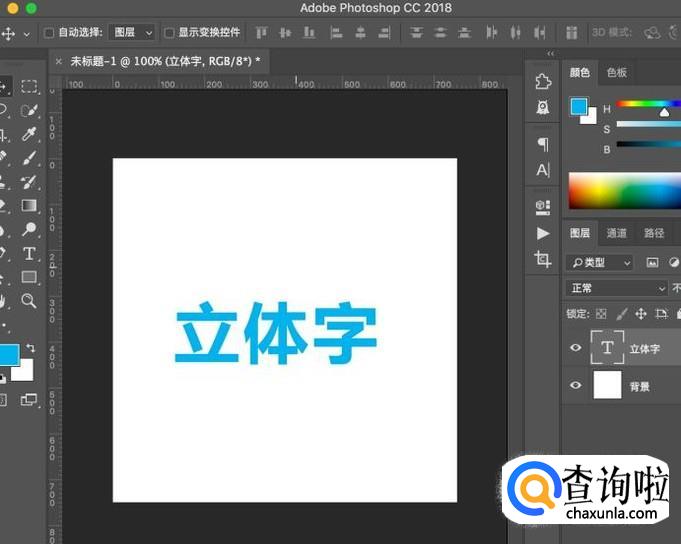Select the Gradient tool
681x544 pixels.
point(29,206)
